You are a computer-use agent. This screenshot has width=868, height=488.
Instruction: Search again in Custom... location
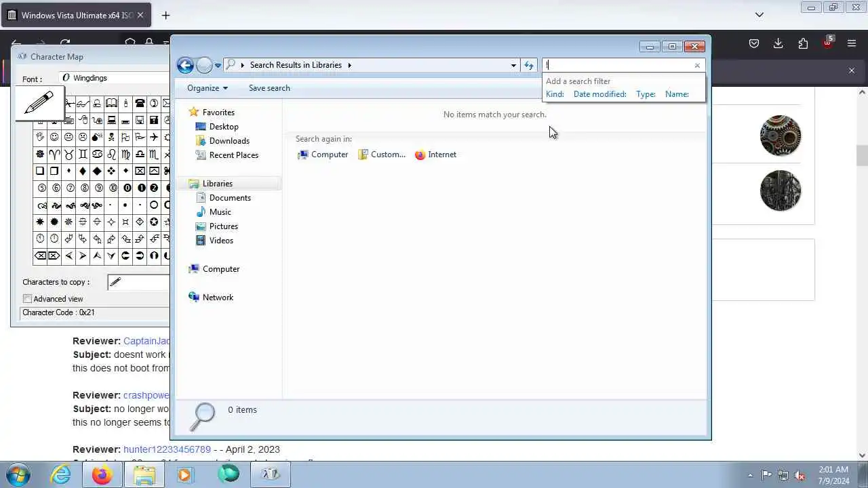[x=382, y=155]
